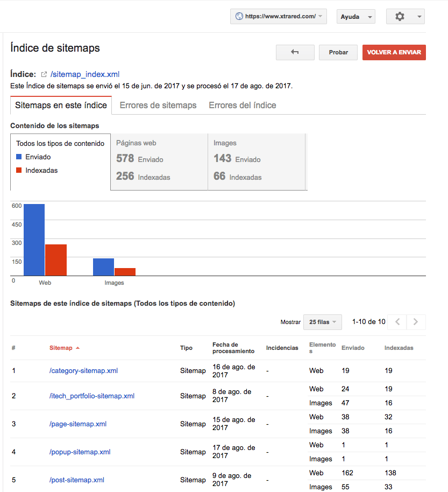This screenshot has height=492, width=448.
Task: Open the 25 filas rows dropdown
Action: tap(323, 322)
